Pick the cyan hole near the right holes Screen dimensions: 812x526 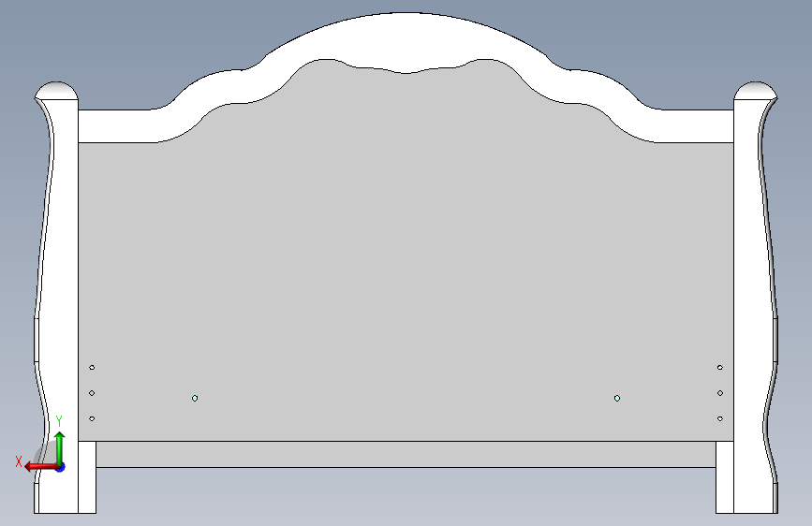coord(617,398)
